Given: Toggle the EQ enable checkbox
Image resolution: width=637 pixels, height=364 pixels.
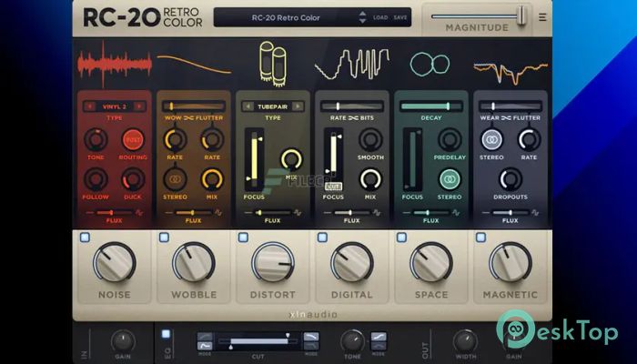Looking at the screenshot, I should coord(166,334).
